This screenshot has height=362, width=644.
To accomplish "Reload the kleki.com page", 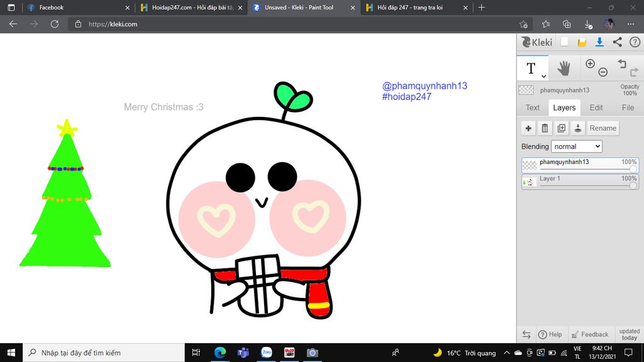I will pyautogui.click(x=55, y=25).
